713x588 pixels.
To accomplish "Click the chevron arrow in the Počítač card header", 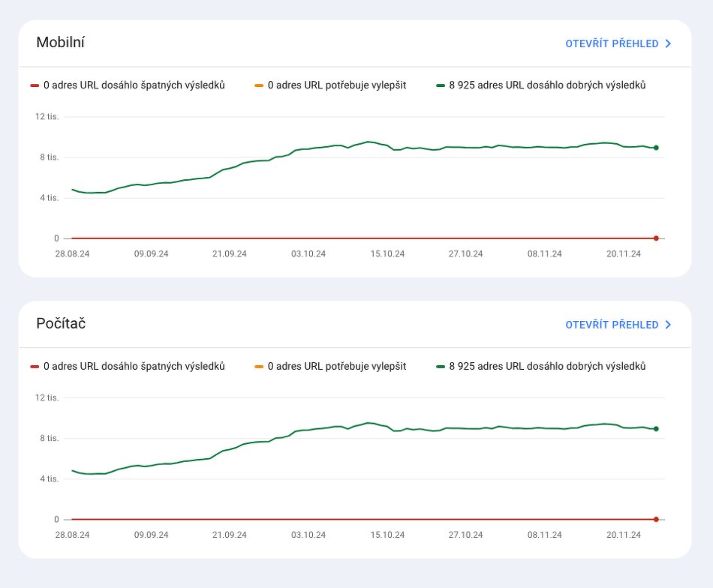I will [668, 325].
